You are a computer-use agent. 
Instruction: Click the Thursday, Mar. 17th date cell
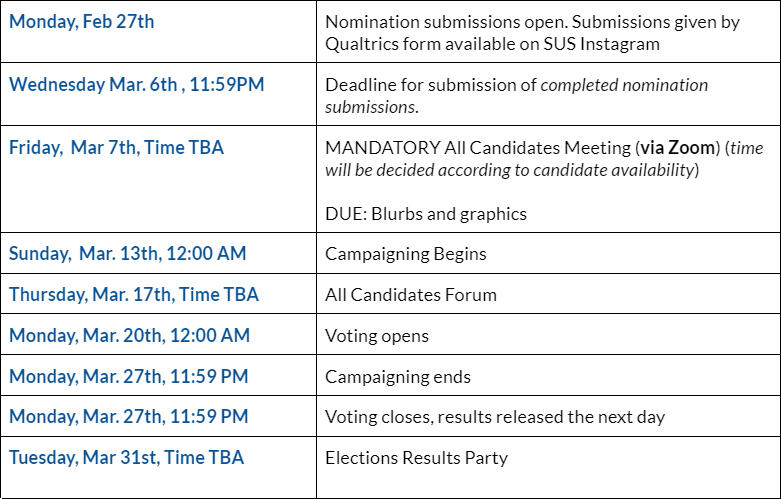(x=134, y=295)
